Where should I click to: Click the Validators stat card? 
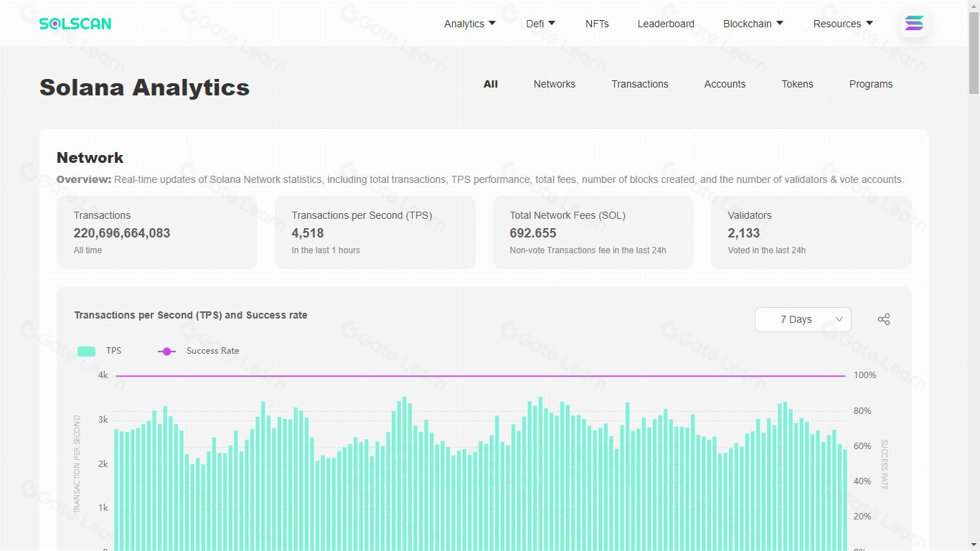pos(811,232)
